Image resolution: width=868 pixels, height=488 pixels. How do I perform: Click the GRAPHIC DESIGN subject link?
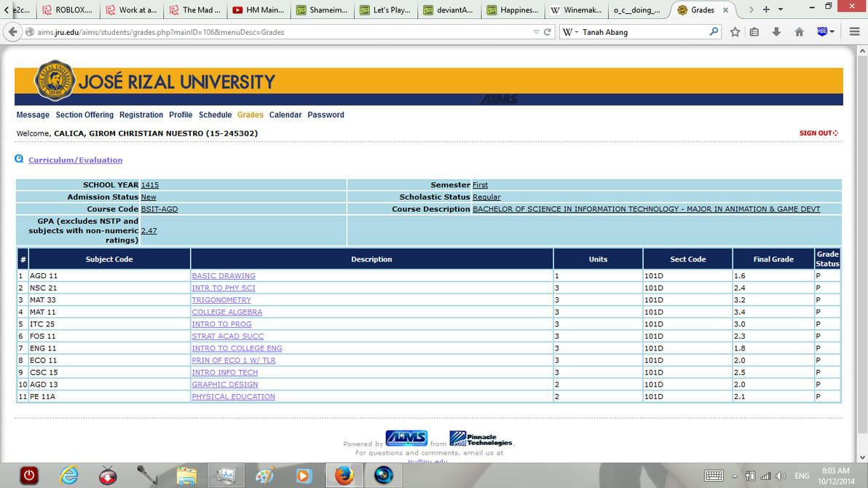point(225,385)
